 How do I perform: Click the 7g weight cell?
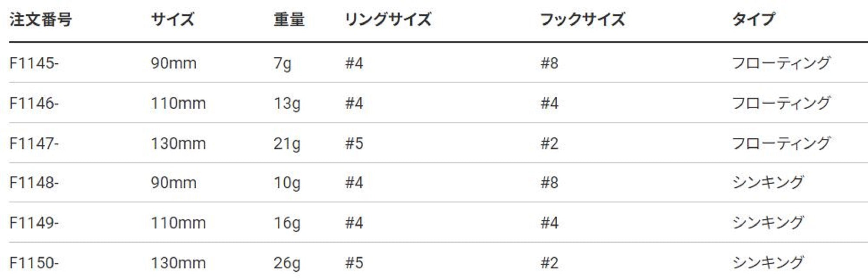(x=282, y=63)
